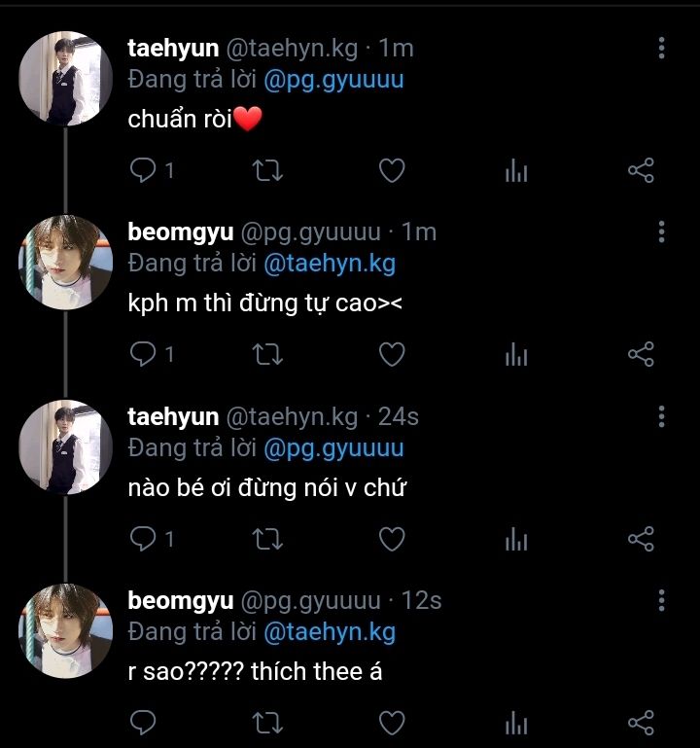Like beomgyu's "kph m thì đừng tự cao" tweet
Screen dimensions: 700x748
[x=391, y=355]
